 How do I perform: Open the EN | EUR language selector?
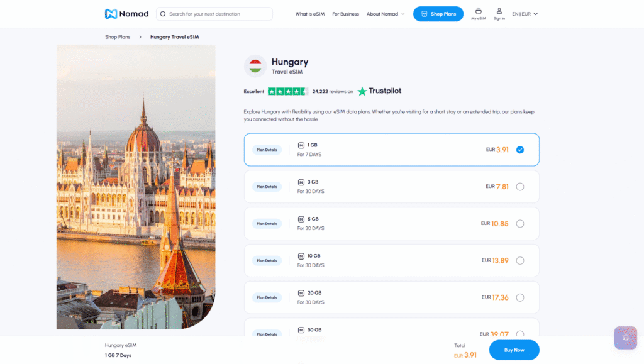[x=524, y=13]
